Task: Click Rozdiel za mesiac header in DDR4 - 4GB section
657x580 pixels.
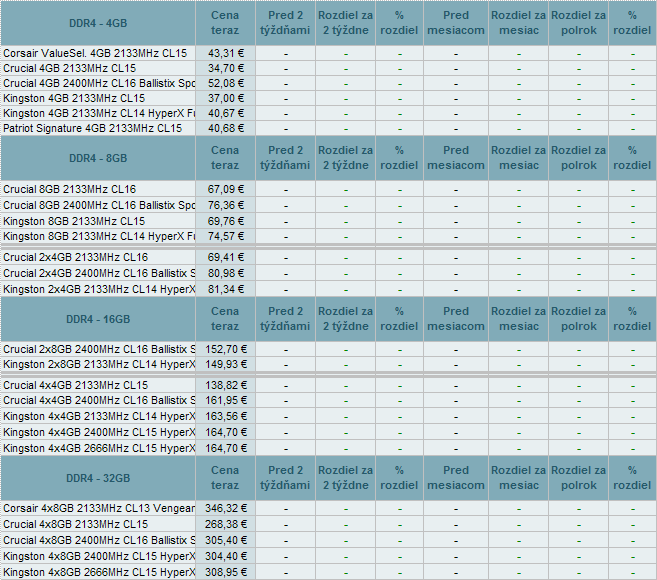Action: point(518,23)
